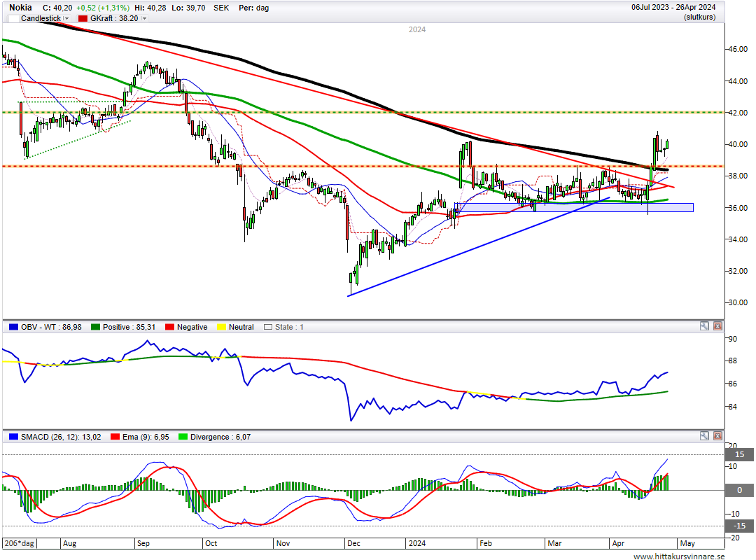This screenshot has height=560, width=756.
Task: Click the Ema (9): 6,95 label
Action: coord(146,437)
